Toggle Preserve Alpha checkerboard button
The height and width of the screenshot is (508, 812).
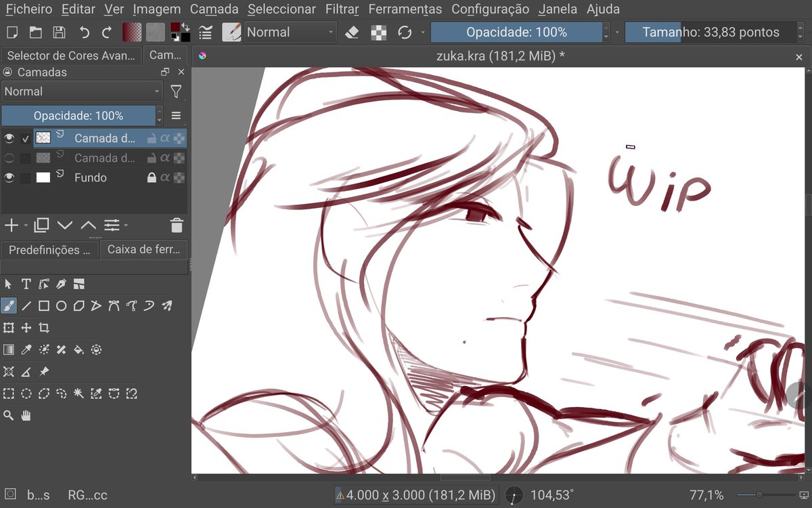pyautogui.click(x=380, y=32)
